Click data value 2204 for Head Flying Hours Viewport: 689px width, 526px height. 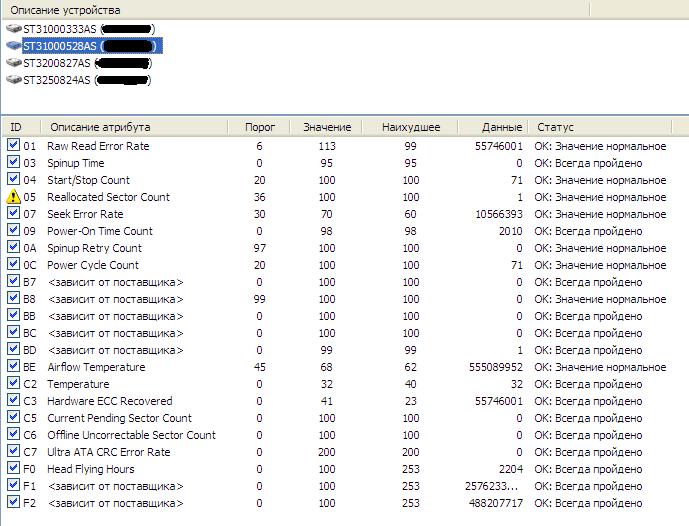pyautogui.click(x=511, y=469)
